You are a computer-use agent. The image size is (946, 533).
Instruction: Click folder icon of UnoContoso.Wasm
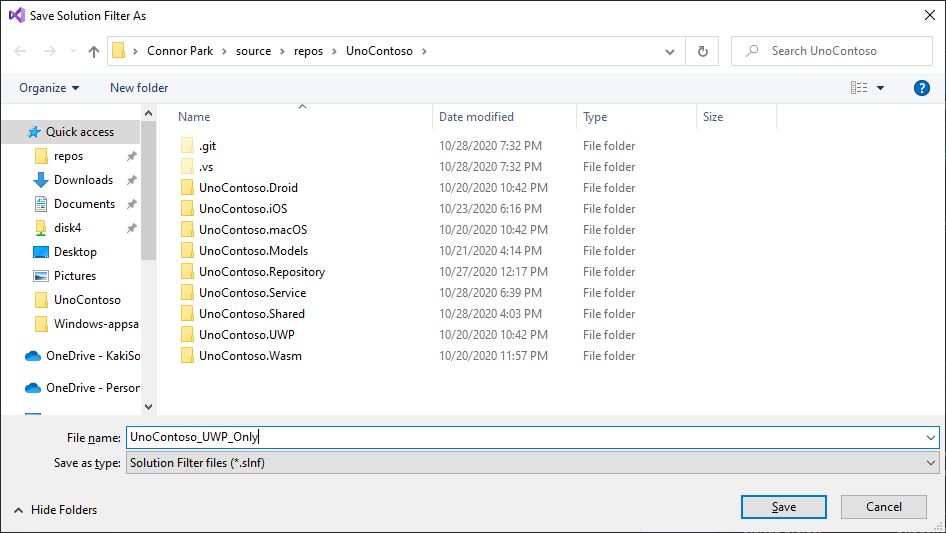[187, 356]
